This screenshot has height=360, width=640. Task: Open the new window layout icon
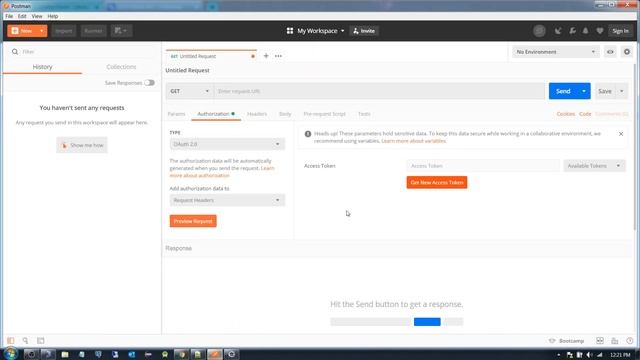(121, 31)
